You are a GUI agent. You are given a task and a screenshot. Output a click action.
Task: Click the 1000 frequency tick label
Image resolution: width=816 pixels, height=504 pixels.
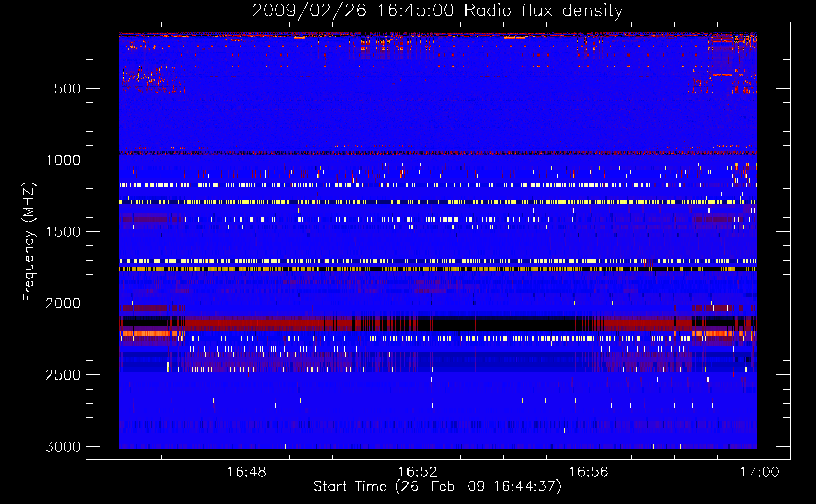click(63, 160)
